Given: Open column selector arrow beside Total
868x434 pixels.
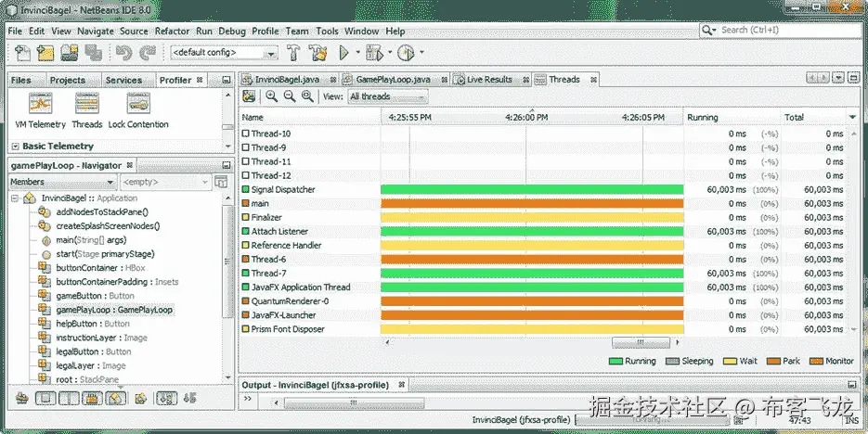Looking at the screenshot, I should 852,117.
